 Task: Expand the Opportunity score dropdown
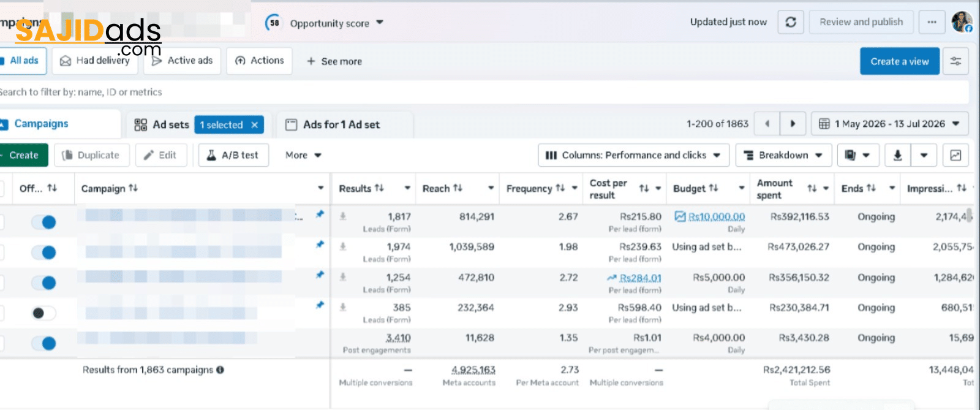pyautogui.click(x=380, y=23)
